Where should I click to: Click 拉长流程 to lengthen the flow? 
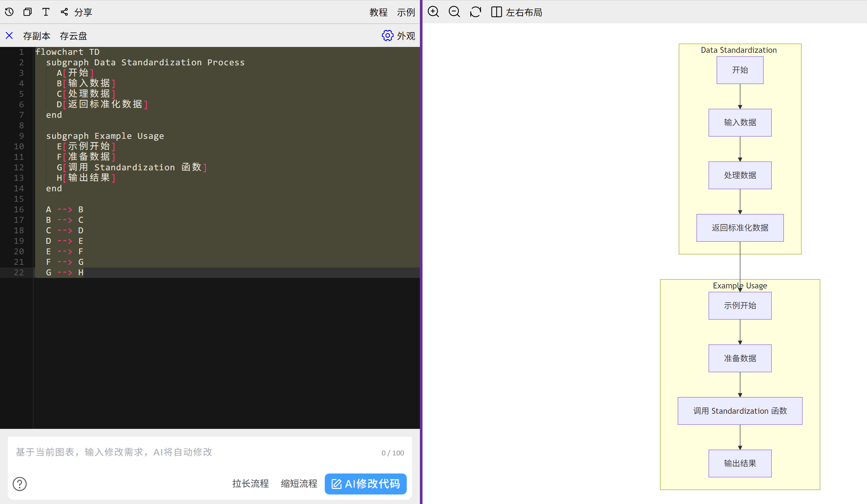[x=250, y=484]
